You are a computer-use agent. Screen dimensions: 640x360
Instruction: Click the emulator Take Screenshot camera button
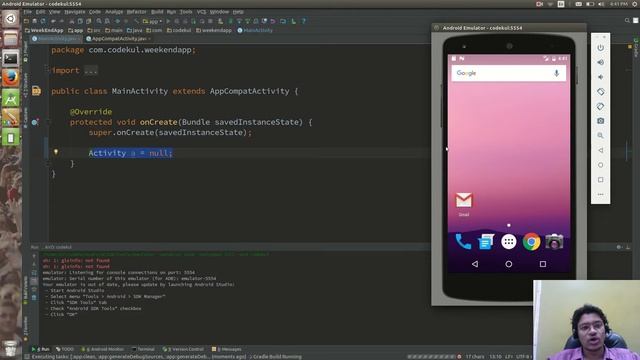click(x=600, y=121)
